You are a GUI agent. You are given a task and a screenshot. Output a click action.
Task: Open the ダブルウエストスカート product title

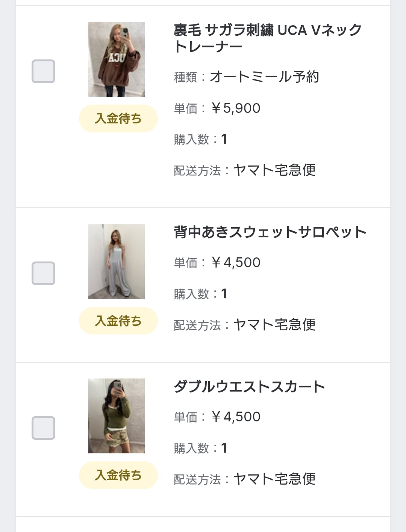(x=249, y=387)
